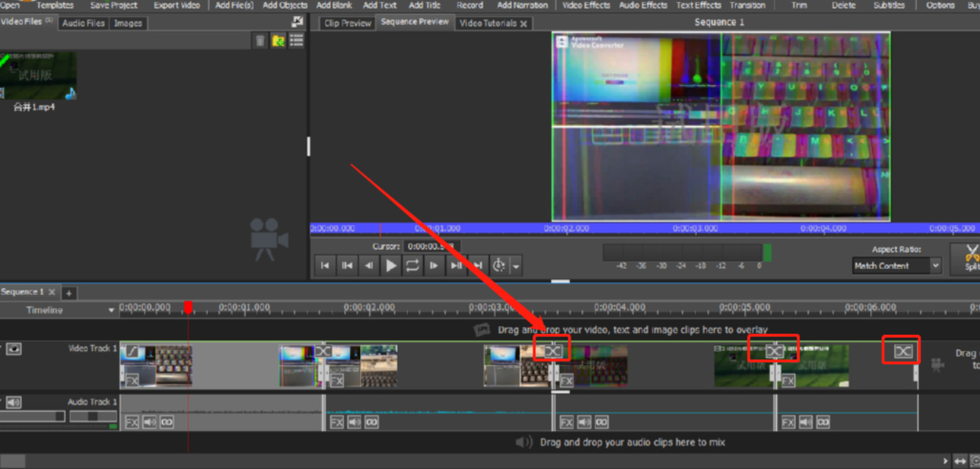Switch the media bin to list view
Viewport: 980px width, 469px height.
click(x=296, y=41)
